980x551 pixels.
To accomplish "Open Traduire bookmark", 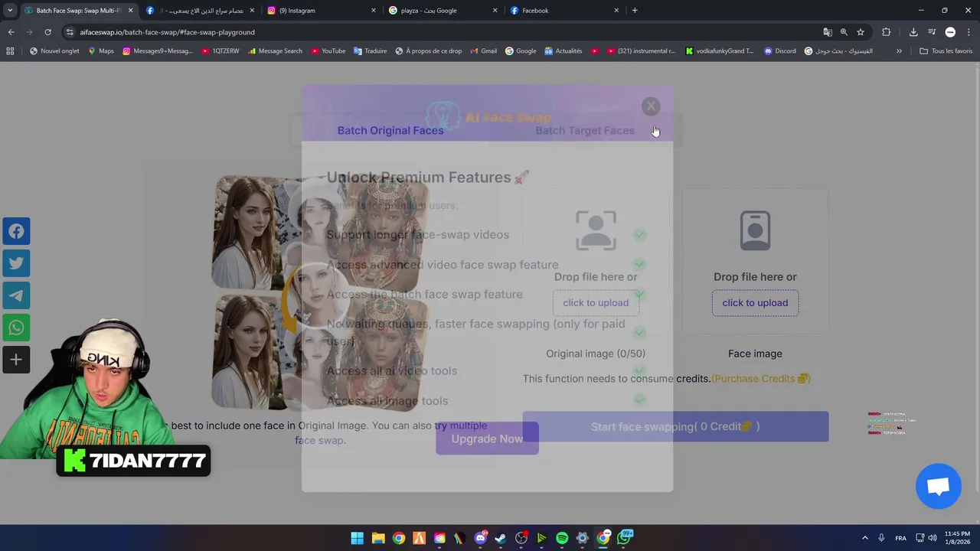I will pyautogui.click(x=370, y=51).
